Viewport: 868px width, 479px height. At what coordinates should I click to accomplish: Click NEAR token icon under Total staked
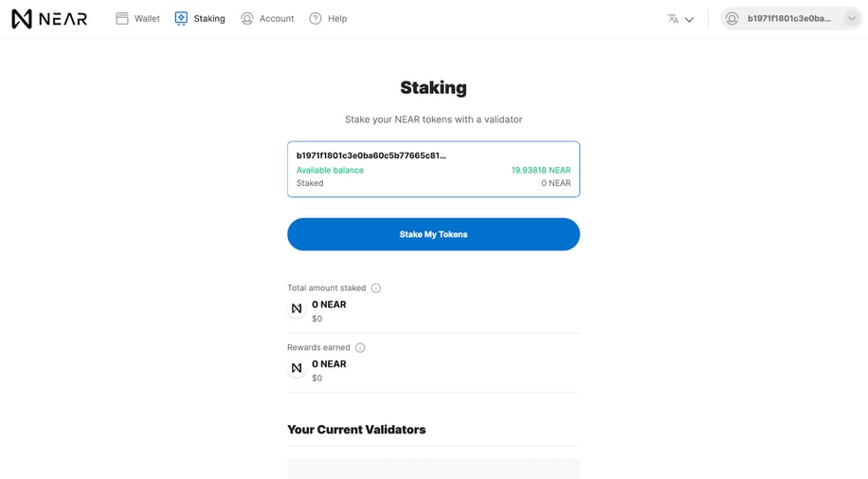point(297,308)
